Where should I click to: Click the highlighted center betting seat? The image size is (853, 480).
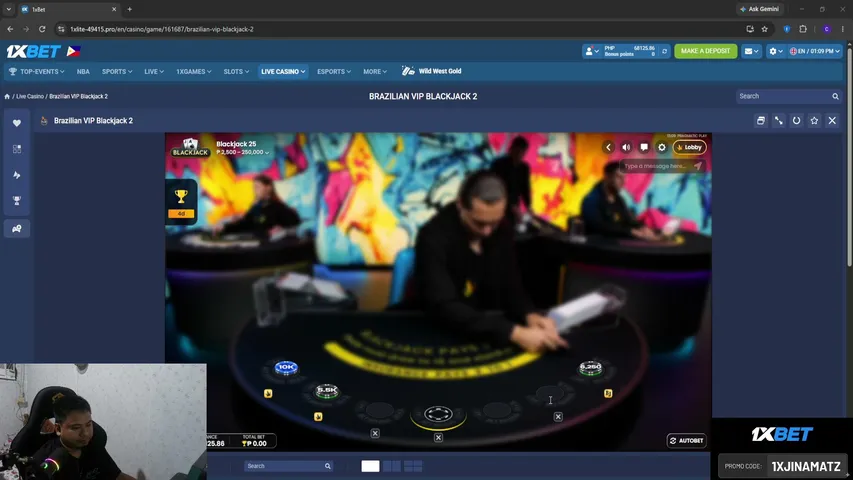[x=438, y=415]
